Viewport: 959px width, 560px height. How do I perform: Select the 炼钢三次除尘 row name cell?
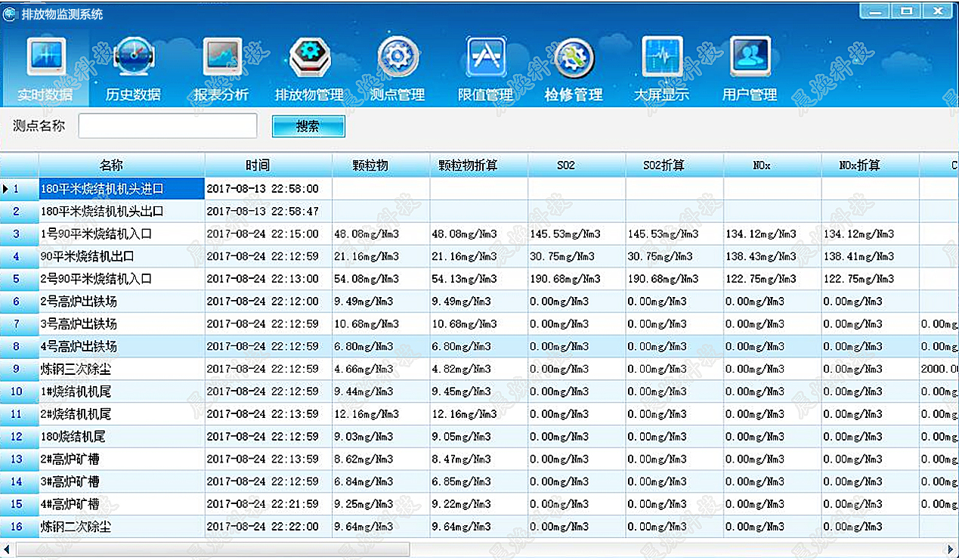click(121, 370)
